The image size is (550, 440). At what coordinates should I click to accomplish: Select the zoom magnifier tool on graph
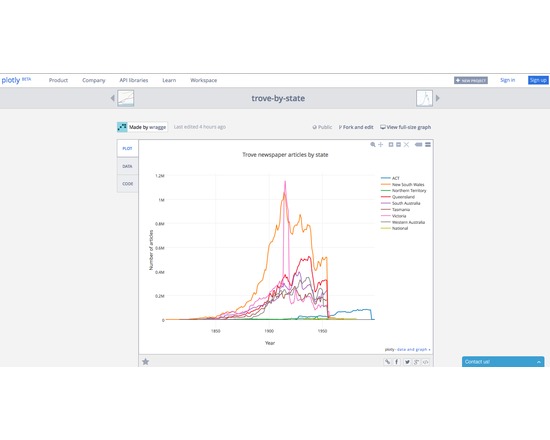click(x=373, y=145)
